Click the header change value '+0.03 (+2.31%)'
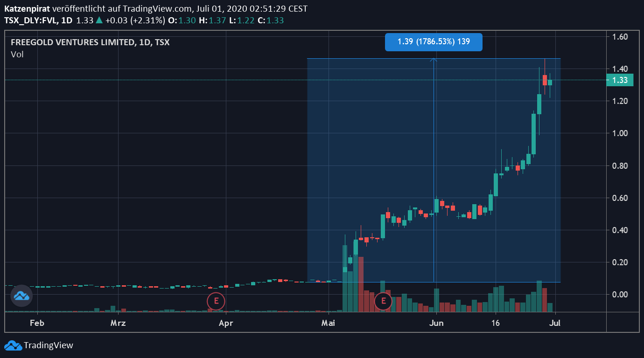The image size is (644, 358). 135,20
